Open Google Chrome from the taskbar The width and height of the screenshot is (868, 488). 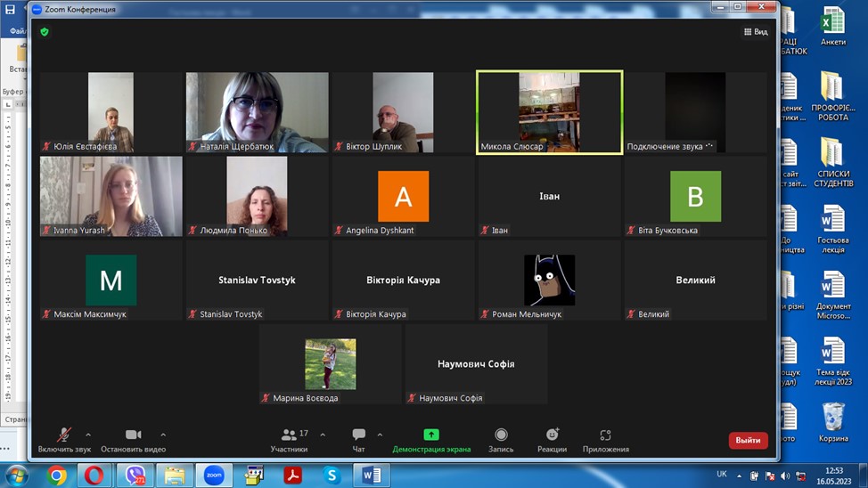tap(58, 476)
